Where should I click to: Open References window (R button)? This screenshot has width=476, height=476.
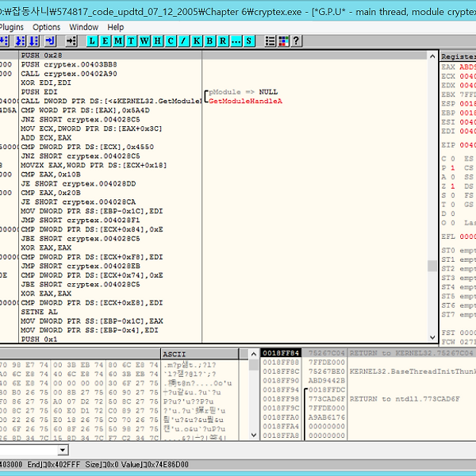[x=223, y=40]
